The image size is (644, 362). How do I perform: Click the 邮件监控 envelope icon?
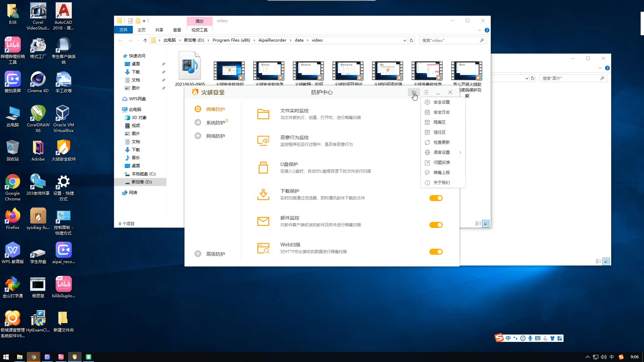coord(263,221)
